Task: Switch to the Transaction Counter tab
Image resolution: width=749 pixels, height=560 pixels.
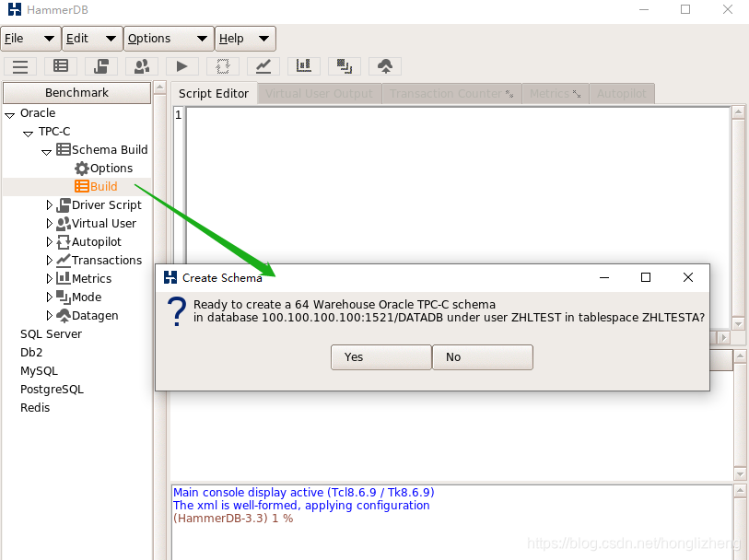Action: [451, 94]
